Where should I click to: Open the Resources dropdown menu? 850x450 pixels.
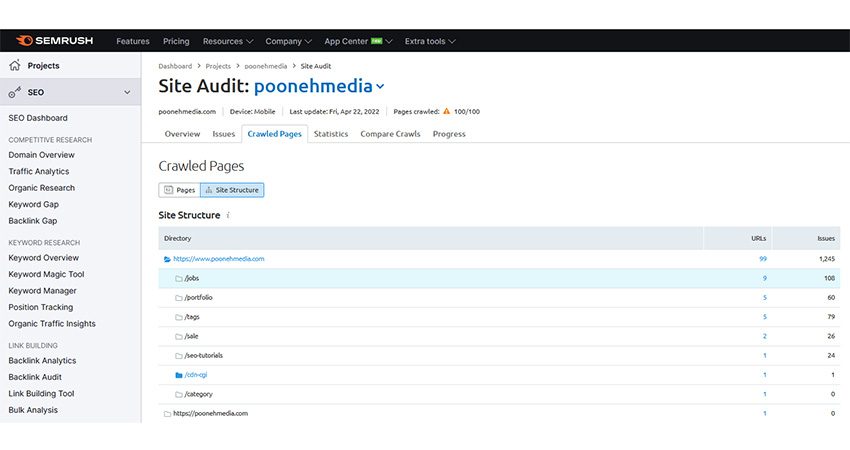coord(228,41)
